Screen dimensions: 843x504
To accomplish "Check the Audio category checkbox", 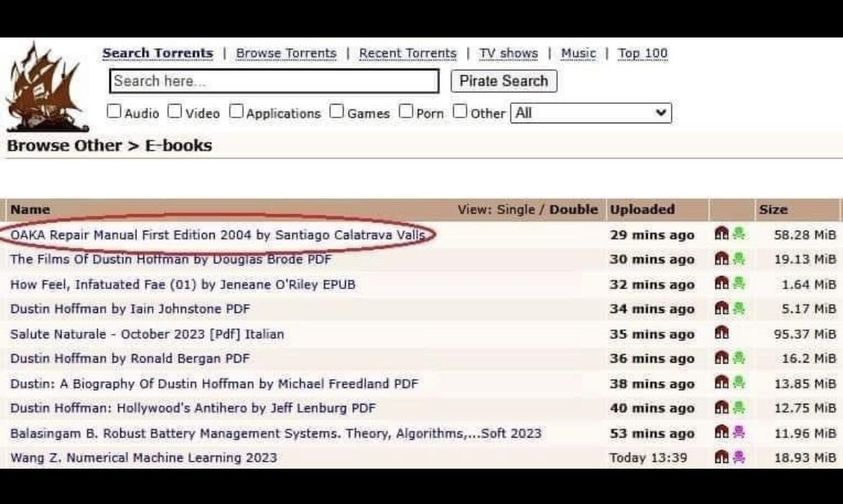I will (x=114, y=111).
